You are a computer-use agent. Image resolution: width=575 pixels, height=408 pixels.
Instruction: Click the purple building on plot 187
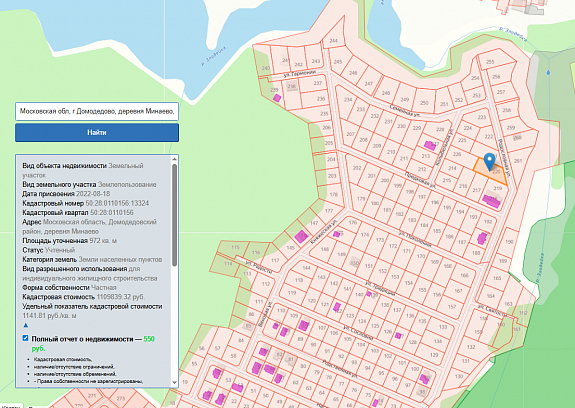[x=482, y=238]
